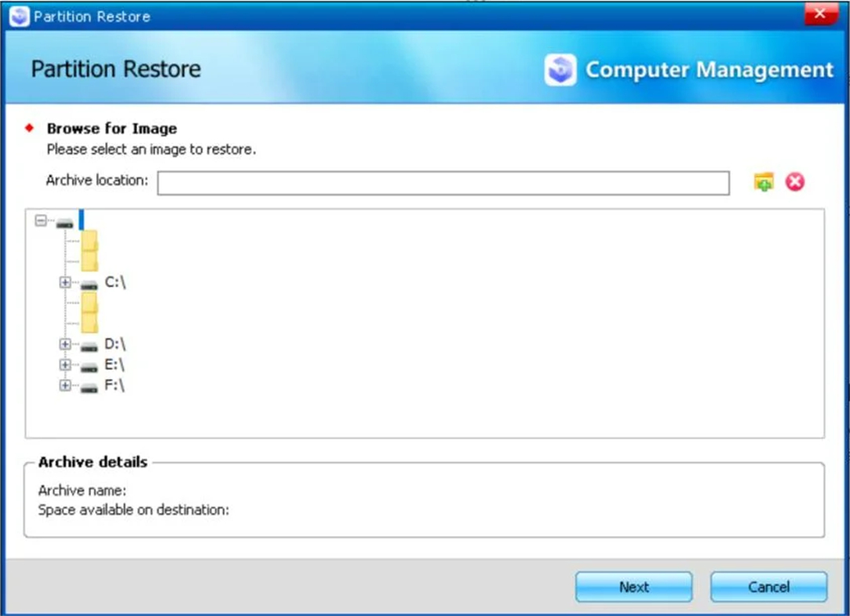The image size is (850, 616).
Task: Select the topmost folder in the tree
Action: 89,240
